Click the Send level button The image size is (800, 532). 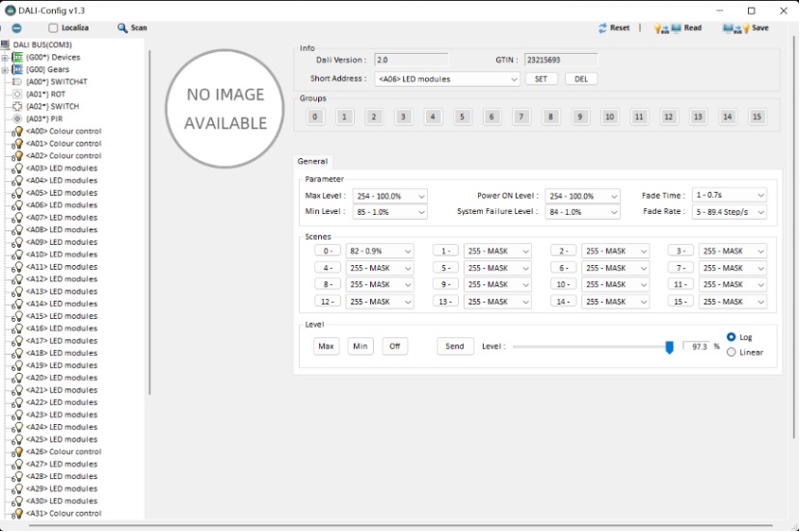[455, 346]
